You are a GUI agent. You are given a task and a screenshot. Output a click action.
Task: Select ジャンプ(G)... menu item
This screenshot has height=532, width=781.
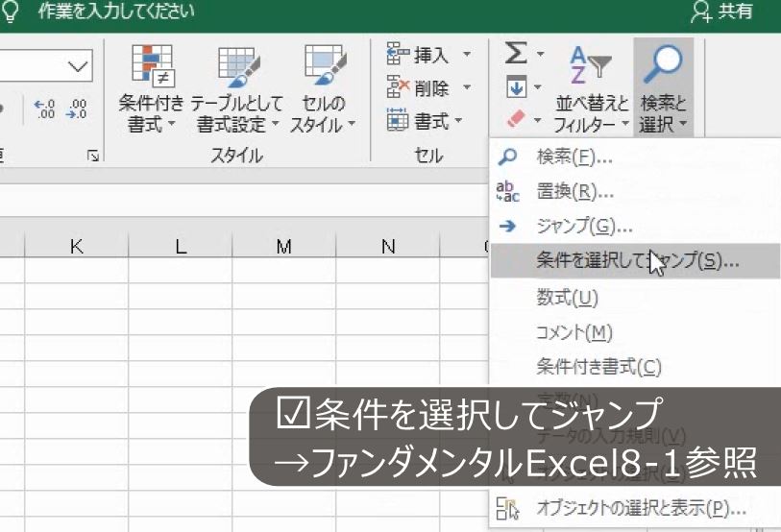pos(635,227)
